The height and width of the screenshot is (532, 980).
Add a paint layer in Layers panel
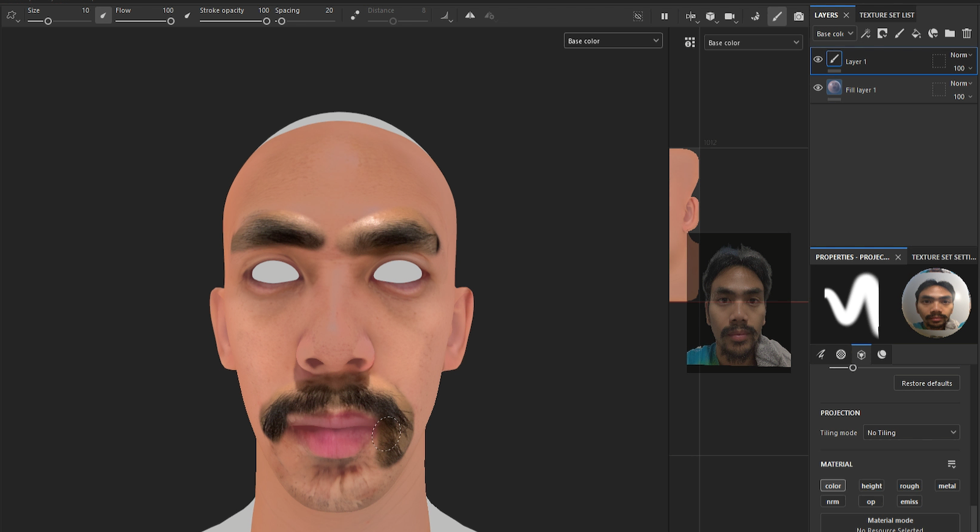[x=899, y=34]
